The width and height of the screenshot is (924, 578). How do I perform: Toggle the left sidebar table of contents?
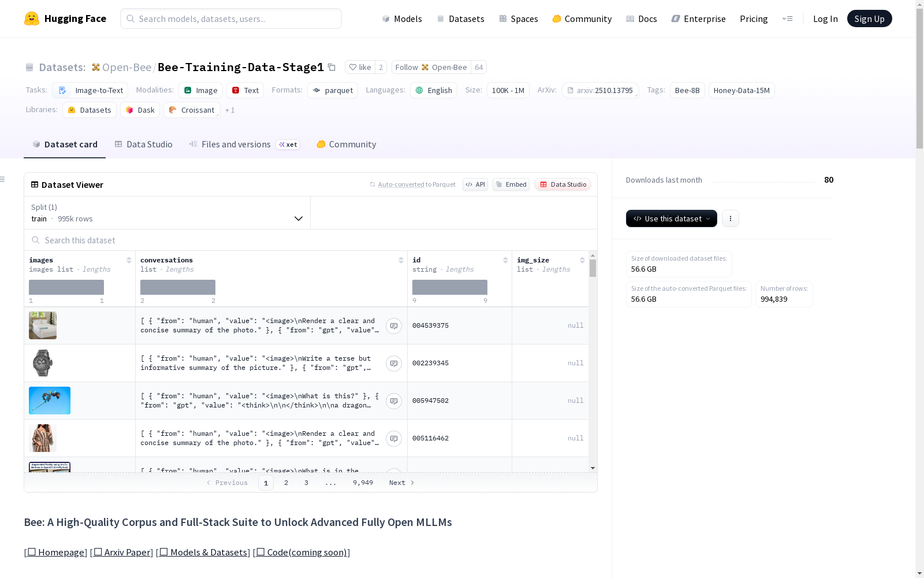(x=3, y=179)
